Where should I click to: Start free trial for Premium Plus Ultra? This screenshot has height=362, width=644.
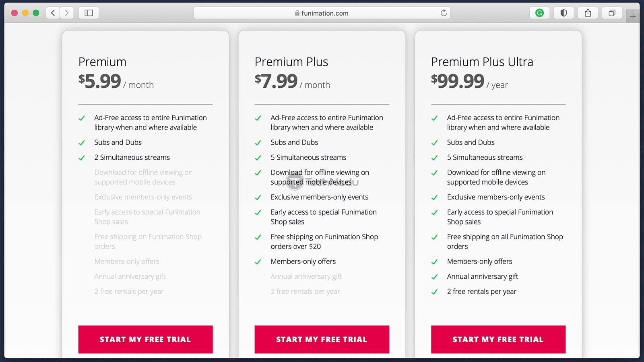pos(498,339)
